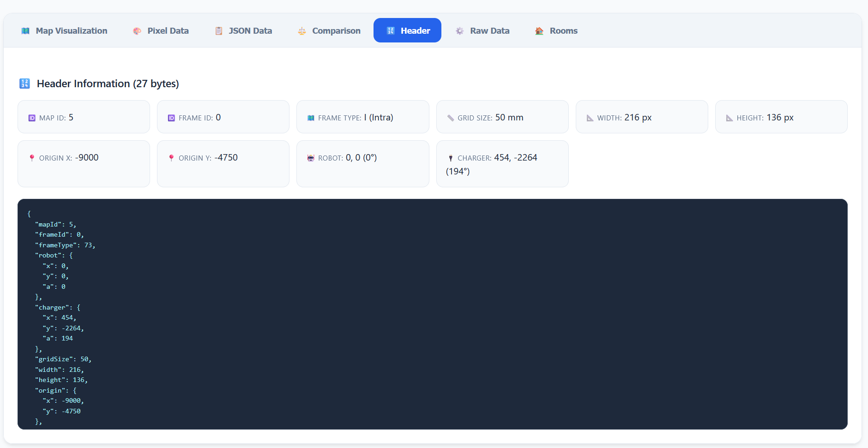Click the plug icon beside CHARGER
Viewport: 868px width, 448px height.
pos(451,158)
